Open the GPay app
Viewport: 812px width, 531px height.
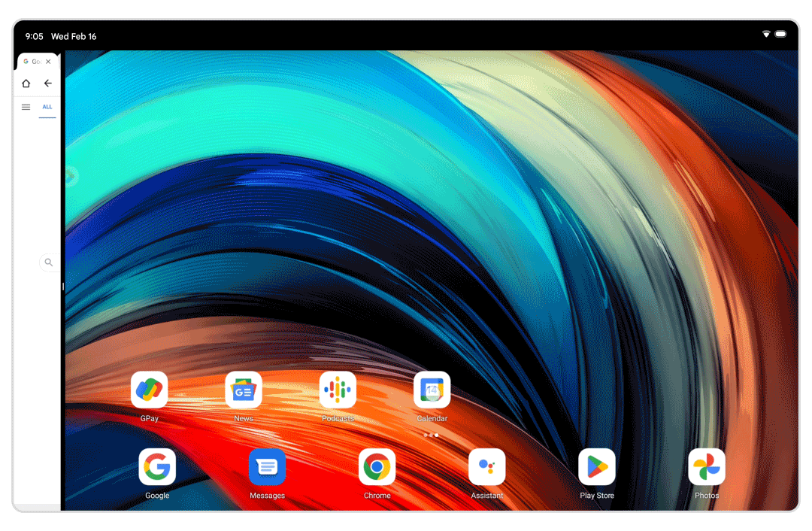[x=149, y=390]
